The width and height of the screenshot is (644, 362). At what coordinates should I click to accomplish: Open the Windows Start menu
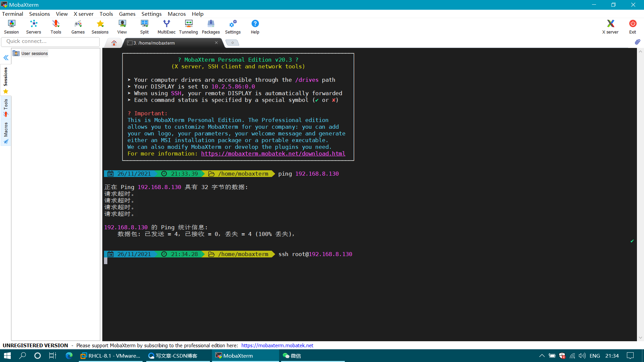[7, 356]
